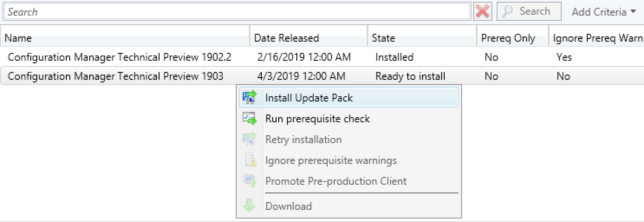Select Configuration Manager Technical Preview 1902.2 row
Screen dimensions: 644x222
coord(322,57)
